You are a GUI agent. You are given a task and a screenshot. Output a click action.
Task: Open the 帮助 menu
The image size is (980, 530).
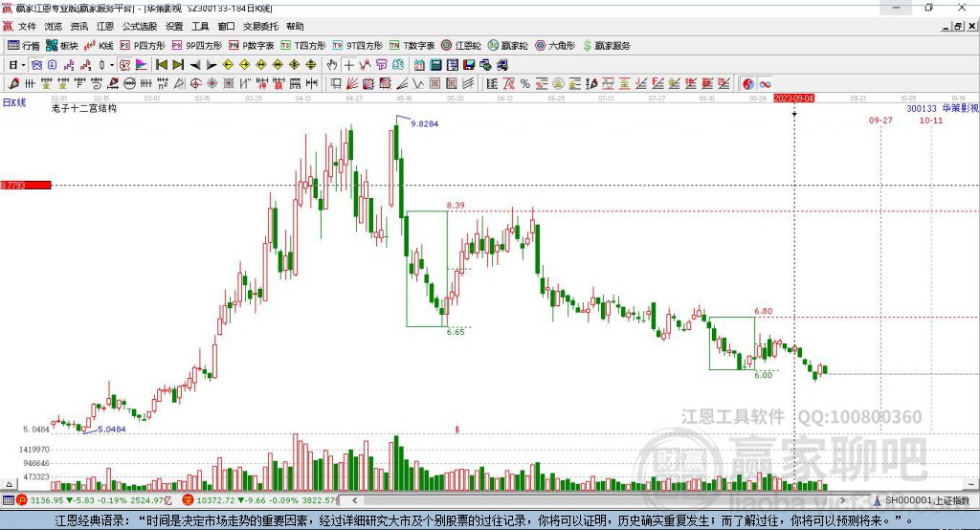tap(295, 26)
